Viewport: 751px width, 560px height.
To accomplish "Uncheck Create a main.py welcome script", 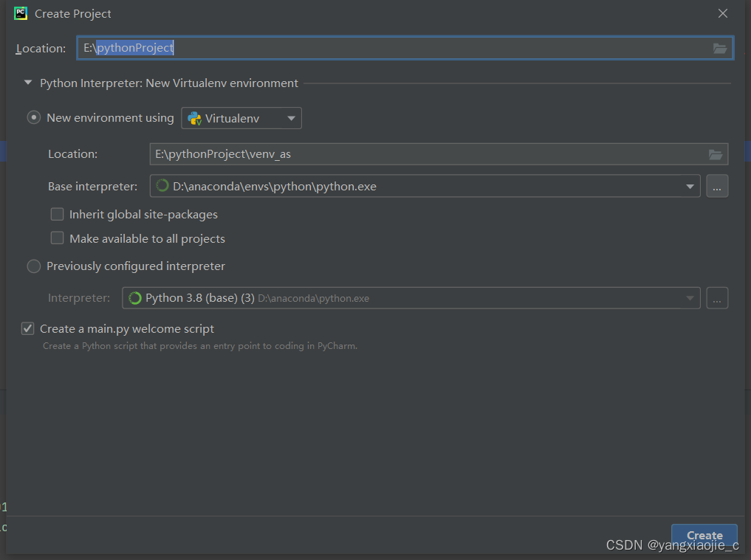I will coord(28,328).
